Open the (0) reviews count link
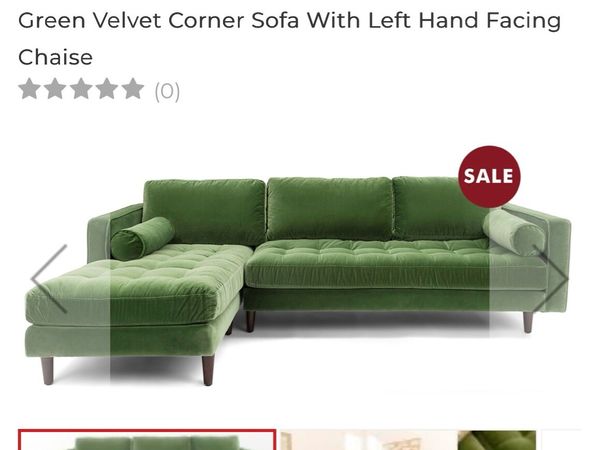Viewport: 600px width, 450px height. coord(167,91)
